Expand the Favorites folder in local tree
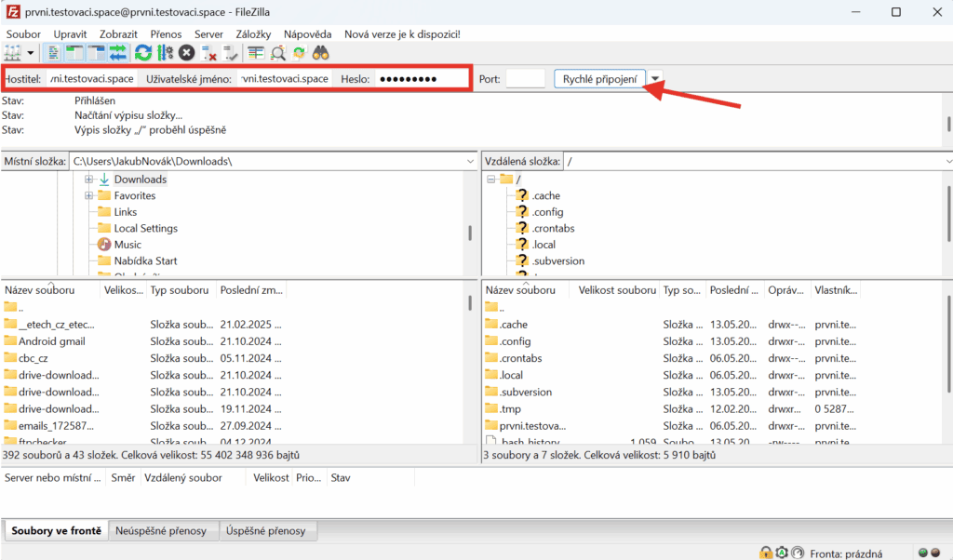 88,195
